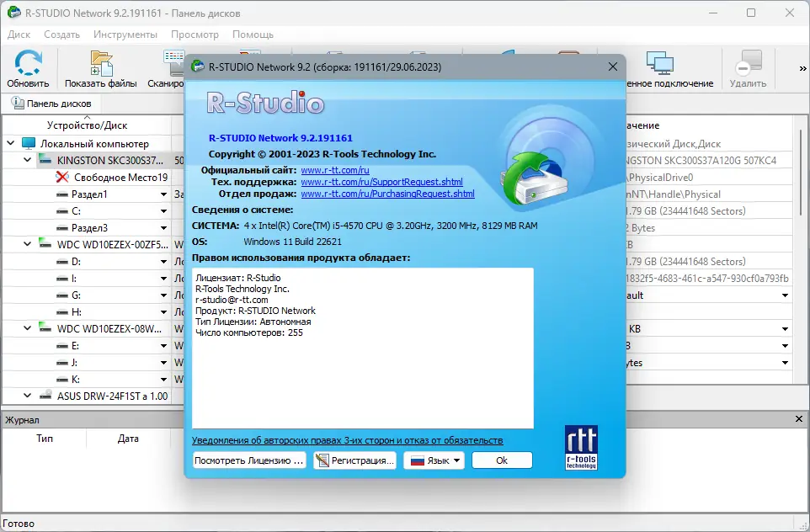This screenshot has width=810, height=532.
Task: Open the Диск menu
Action: pos(19,34)
